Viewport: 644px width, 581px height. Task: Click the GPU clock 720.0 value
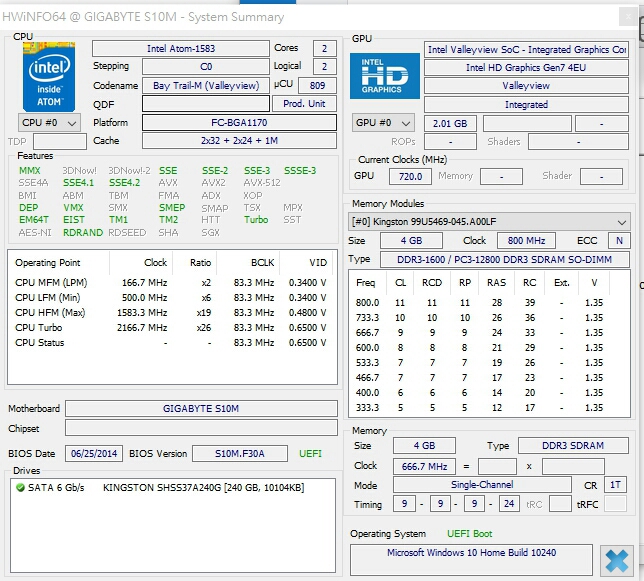coord(410,177)
